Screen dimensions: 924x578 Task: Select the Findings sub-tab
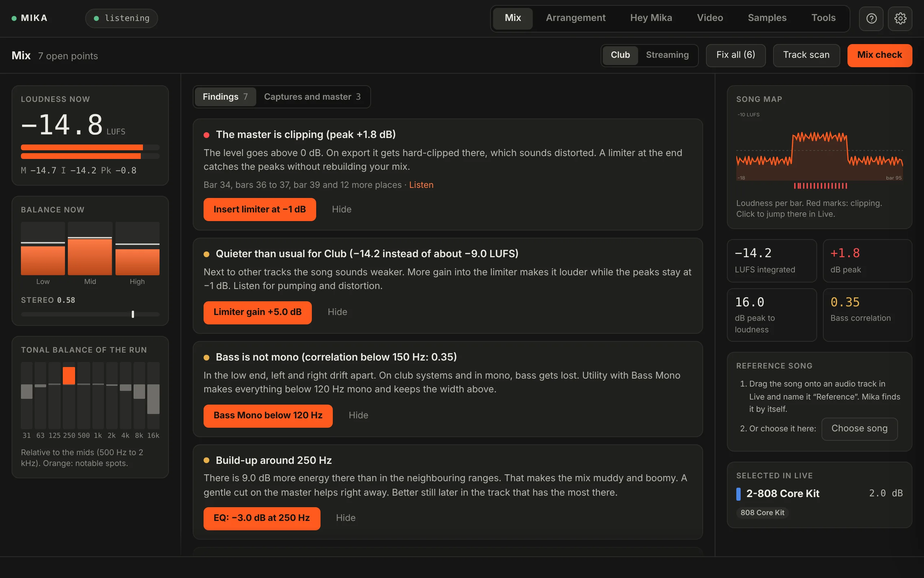tap(225, 97)
